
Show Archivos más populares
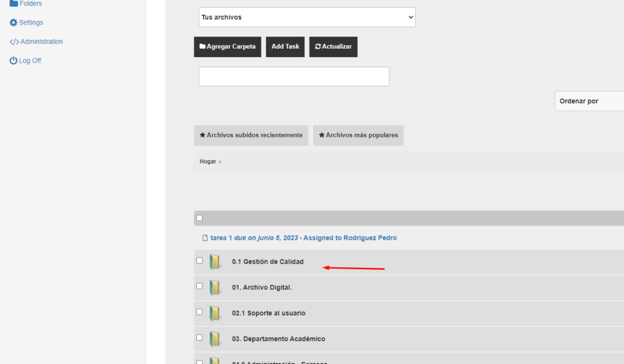tap(358, 136)
